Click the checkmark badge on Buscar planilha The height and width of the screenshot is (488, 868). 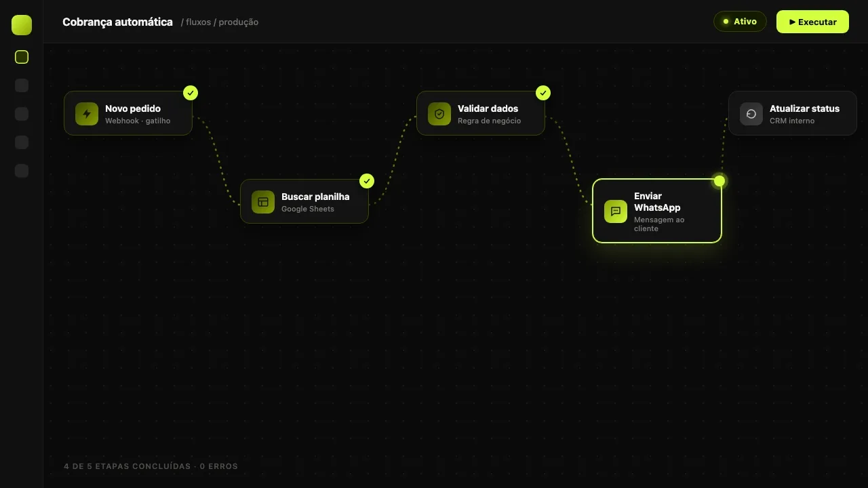367,181
